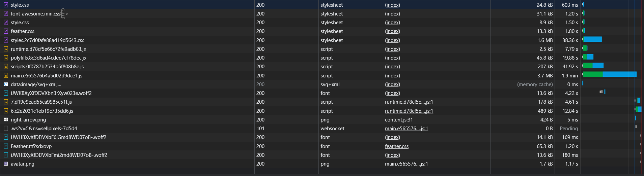
Task: Click the font icon beside iJWHBXyXfDDVXbFmi2md8WD07oB-.woff2
Action: coord(6,155)
